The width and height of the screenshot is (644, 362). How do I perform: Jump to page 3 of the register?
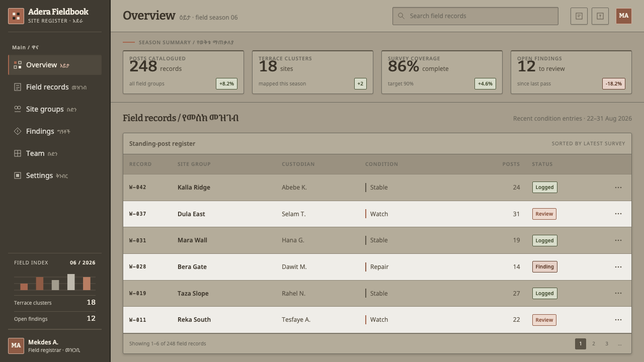click(x=607, y=344)
